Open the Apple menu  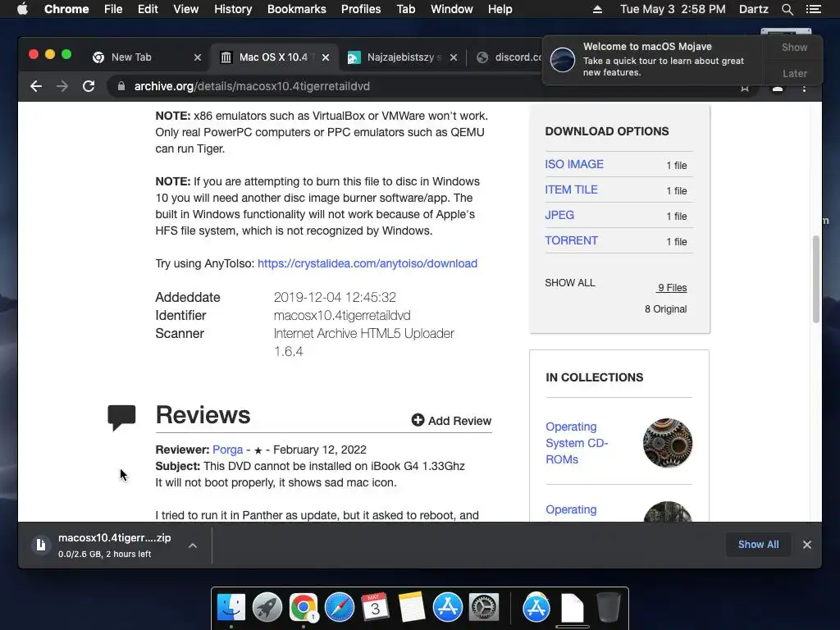pyautogui.click(x=22, y=9)
